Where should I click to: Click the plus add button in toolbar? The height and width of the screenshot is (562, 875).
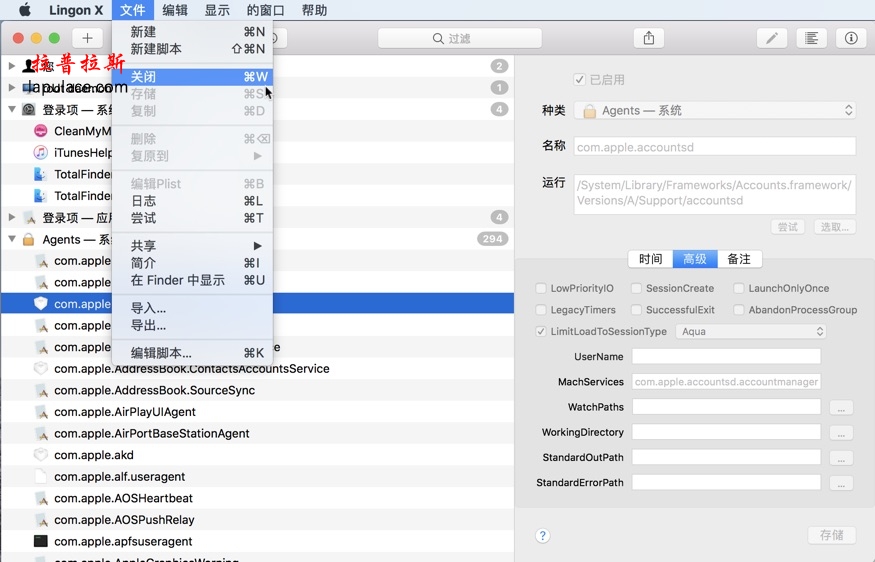pyautogui.click(x=87, y=38)
